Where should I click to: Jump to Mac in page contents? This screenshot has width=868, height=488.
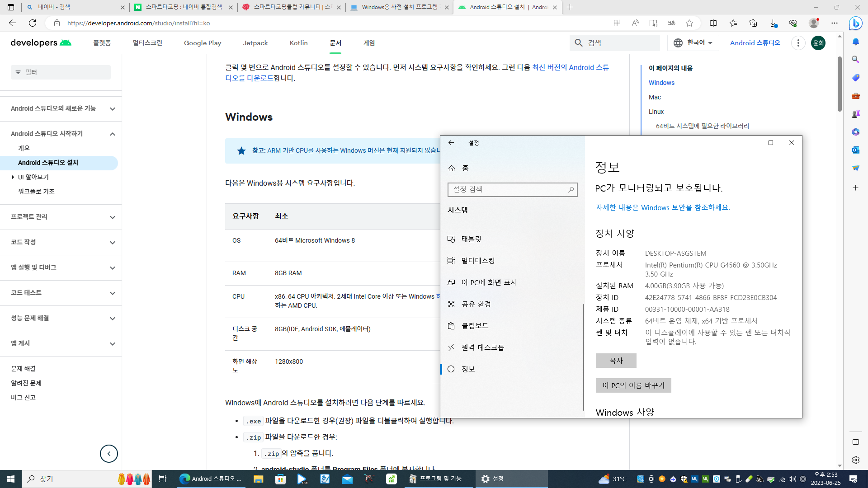[x=655, y=97]
